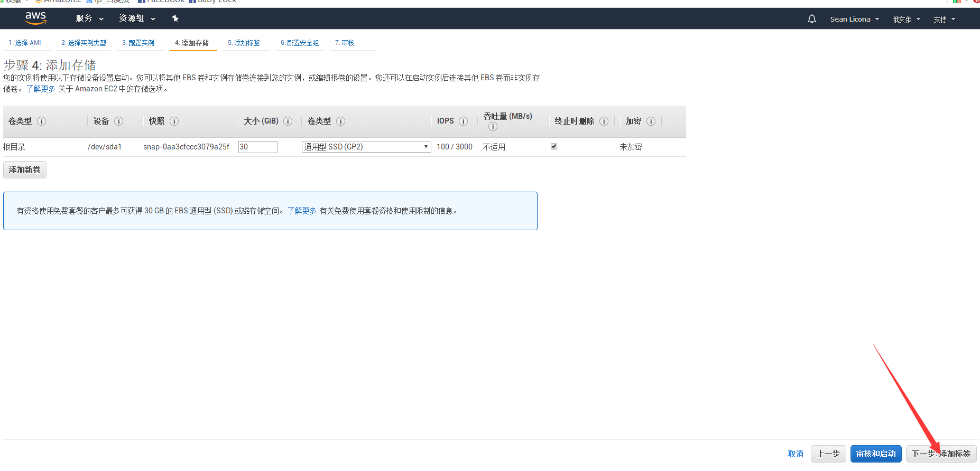
Task: Click the volume size input field
Action: [x=257, y=147]
